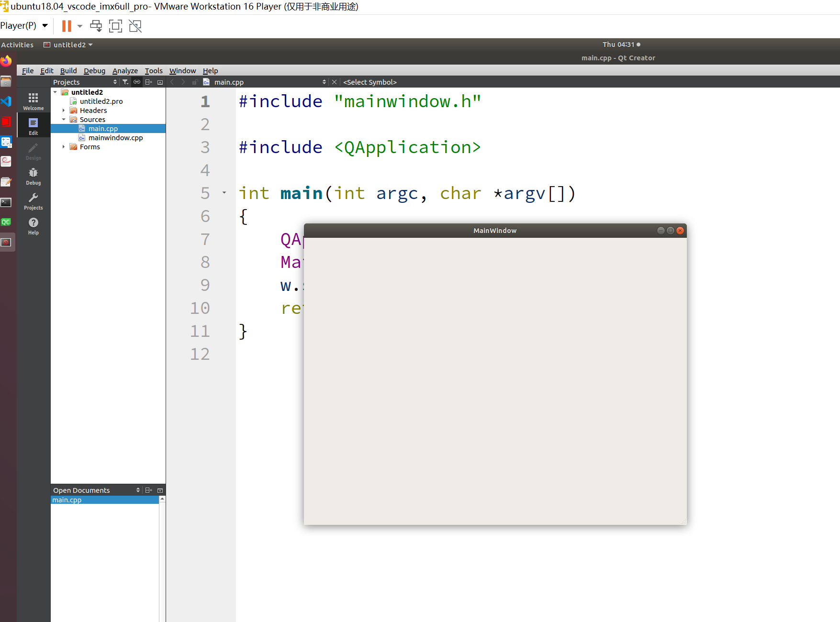Launch Visual Studio Code from dock

tap(6, 101)
